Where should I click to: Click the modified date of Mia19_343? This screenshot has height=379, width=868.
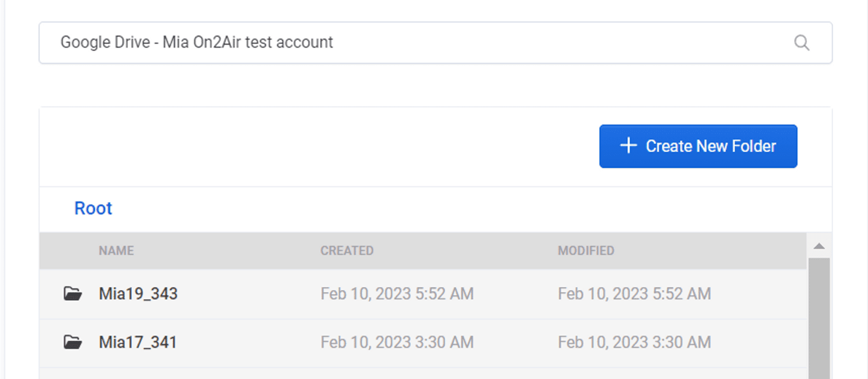[x=634, y=294]
